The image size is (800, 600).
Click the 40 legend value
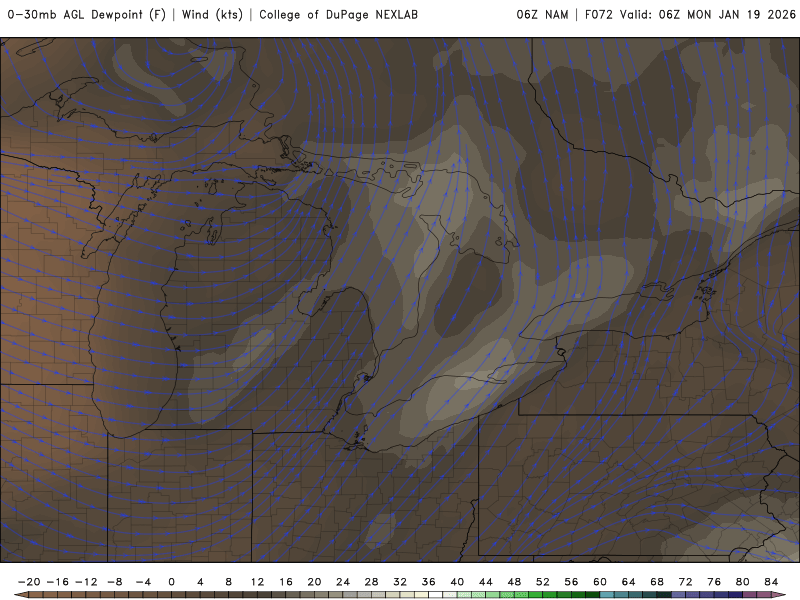pos(457,582)
